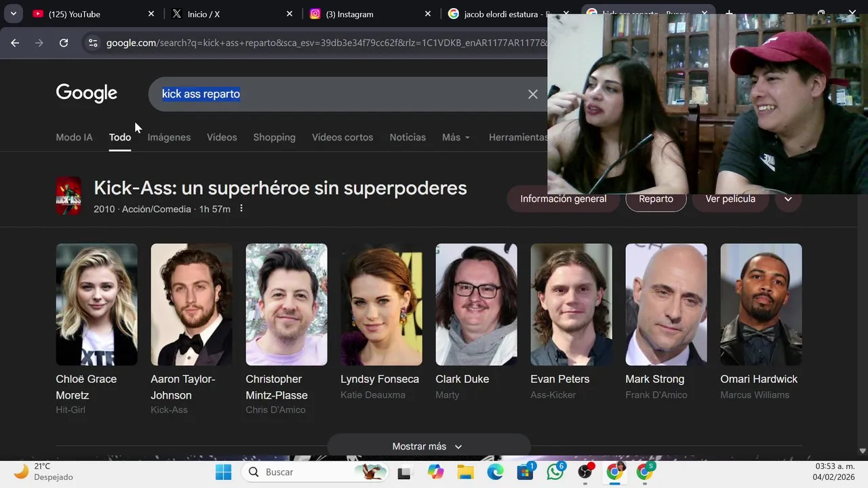Click the name Aaron Taylor-Johnson
868x488 pixels.
[183, 387]
